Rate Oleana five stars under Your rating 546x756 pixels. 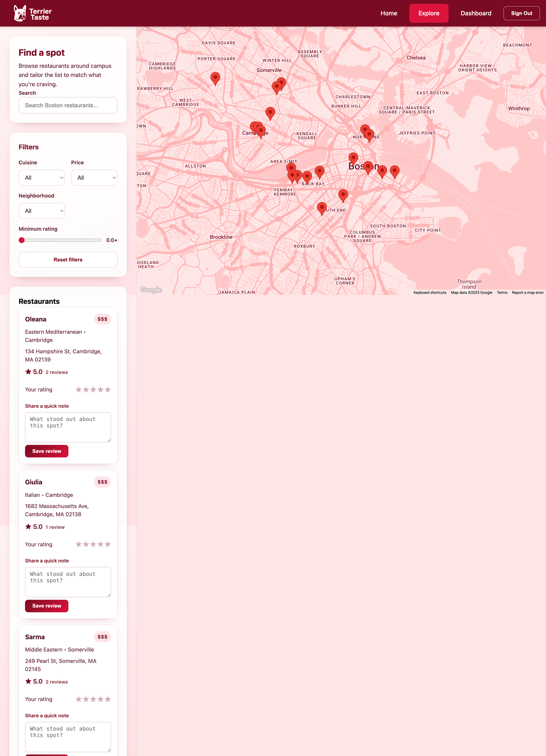click(x=107, y=389)
